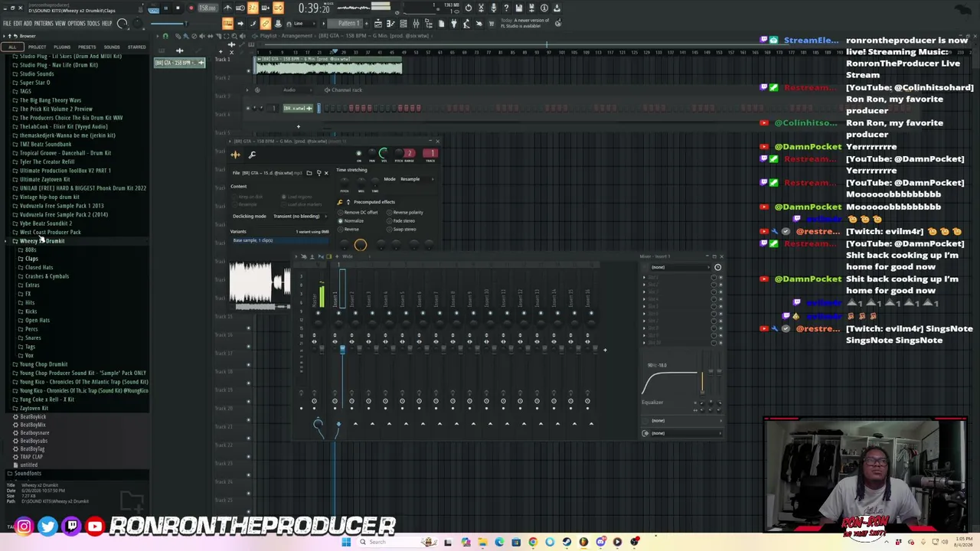The height and width of the screenshot is (551, 980).
Task: Click the channel rack add channel plus
Action: (x=298, y=126)
